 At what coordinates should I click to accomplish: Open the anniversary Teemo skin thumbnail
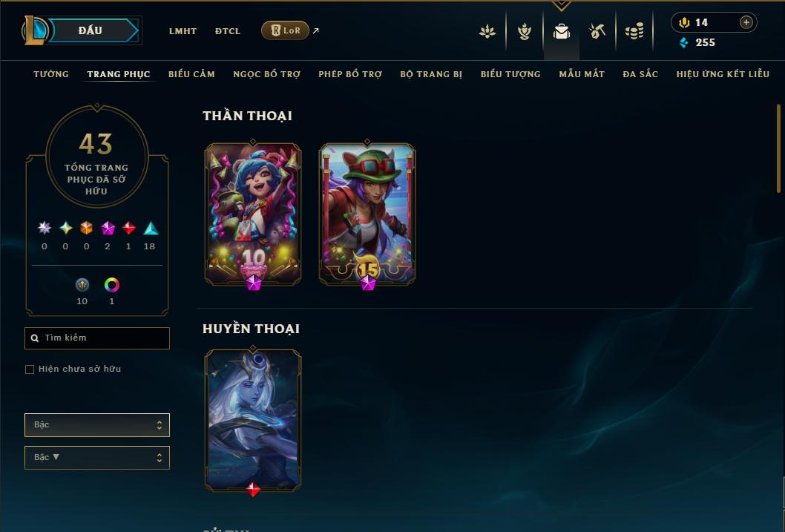pos(367,214)
